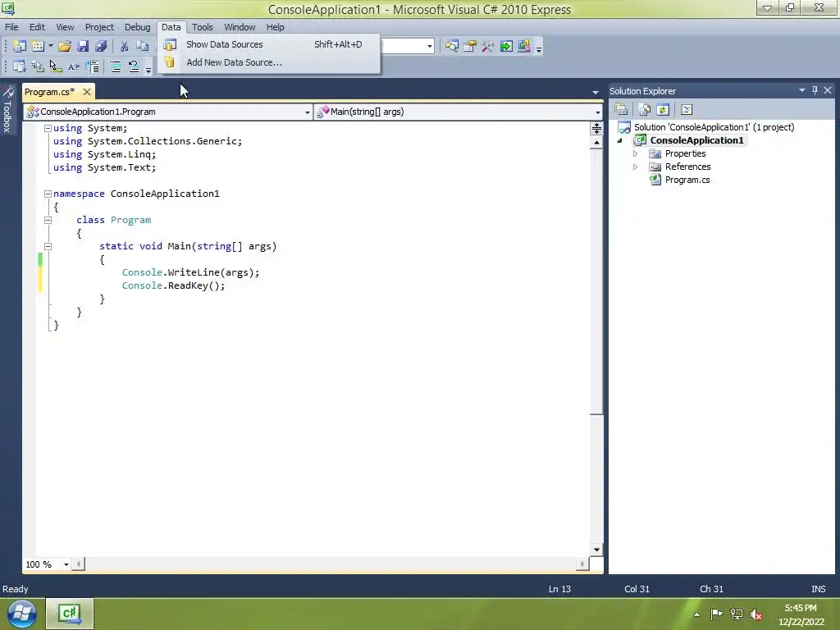The width and height of the screenshot is (840, 630).
Task: Click the Display Parameter Info icon
Action: point(38,66)
